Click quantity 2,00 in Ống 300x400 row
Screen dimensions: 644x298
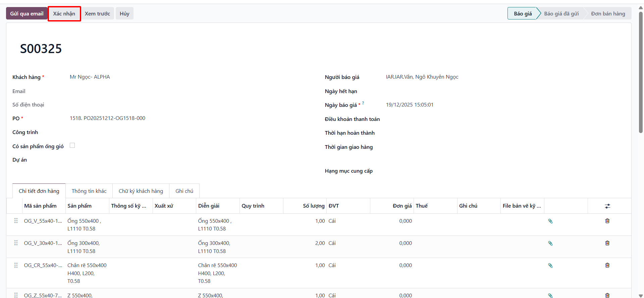(320, 243)
